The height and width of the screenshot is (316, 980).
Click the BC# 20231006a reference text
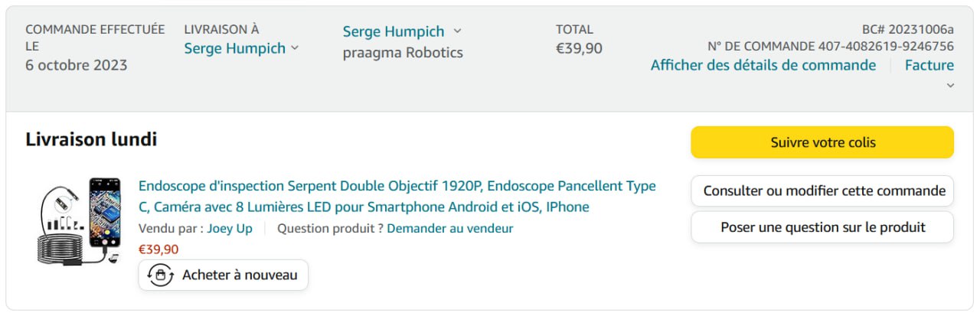pos(907,29)
